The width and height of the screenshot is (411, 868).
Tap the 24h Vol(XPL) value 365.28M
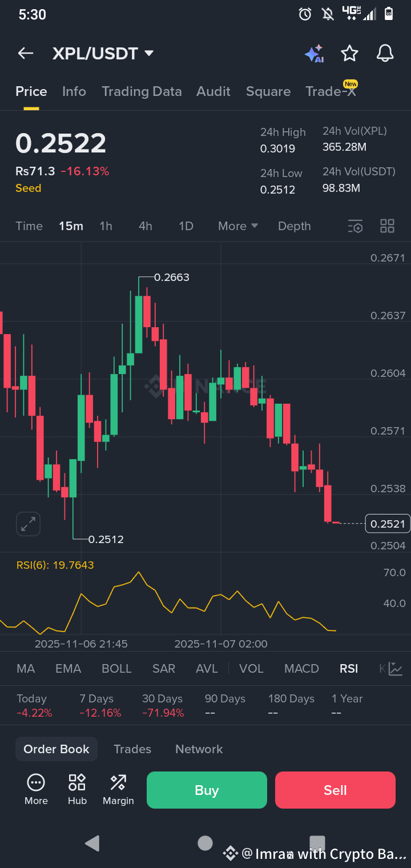(x=345, y=147)
